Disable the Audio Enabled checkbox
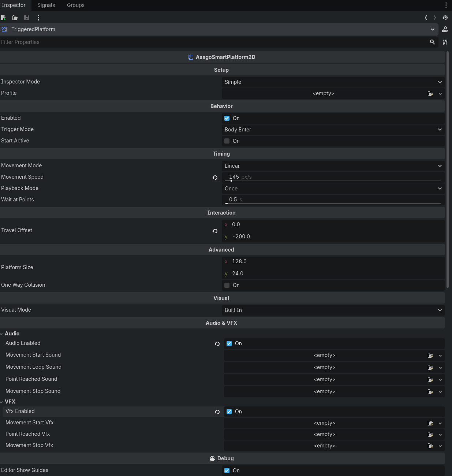 [x=229, y=343]
